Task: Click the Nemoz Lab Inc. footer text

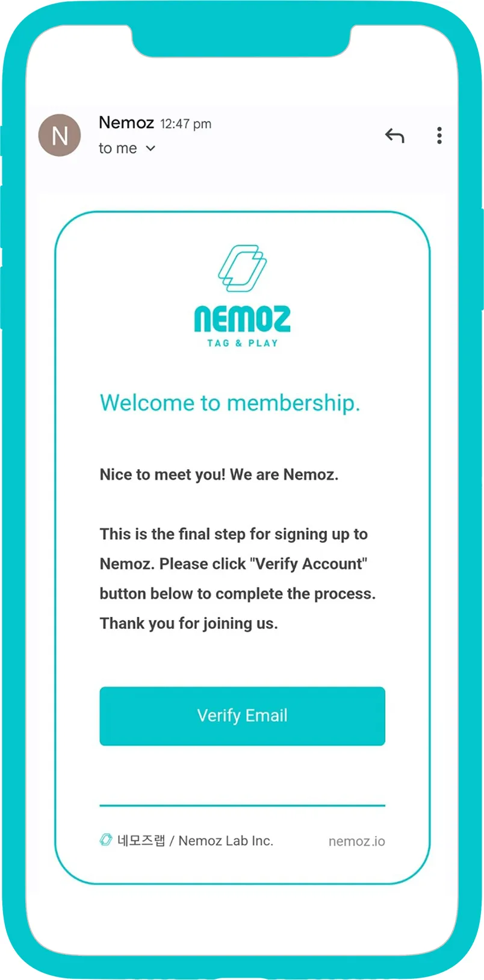Action: tap(226, 840)
